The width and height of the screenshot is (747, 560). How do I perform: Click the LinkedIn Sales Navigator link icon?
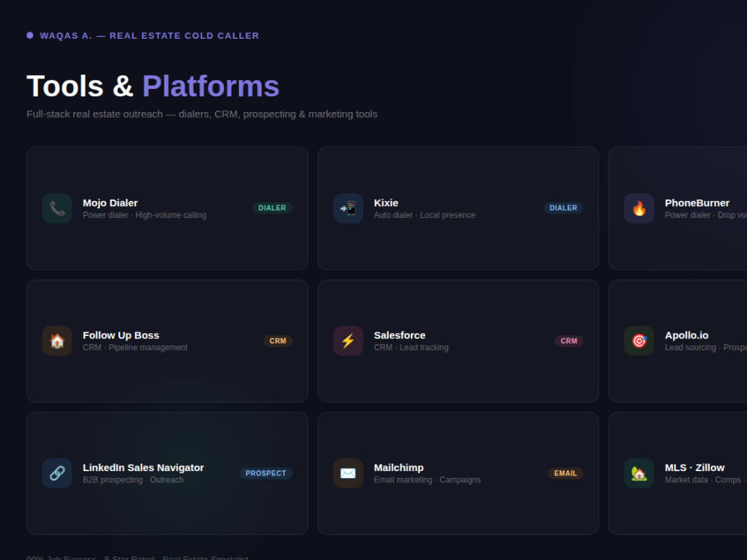(58, 473)
